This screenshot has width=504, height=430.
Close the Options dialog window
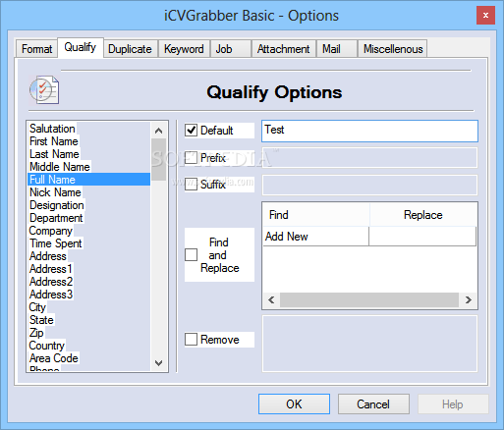click(485, 16)
